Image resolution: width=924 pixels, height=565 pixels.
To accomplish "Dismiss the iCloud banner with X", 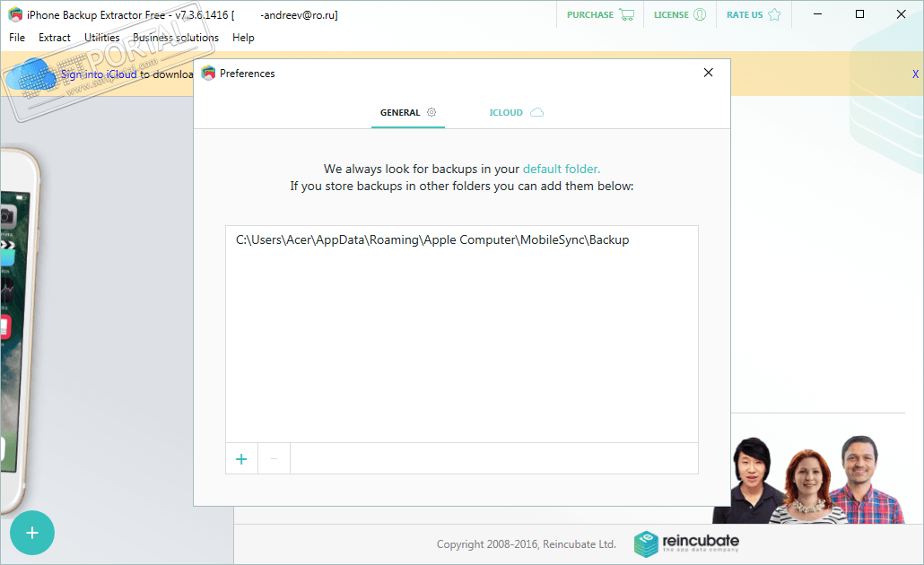I will (x=915, y=74).
